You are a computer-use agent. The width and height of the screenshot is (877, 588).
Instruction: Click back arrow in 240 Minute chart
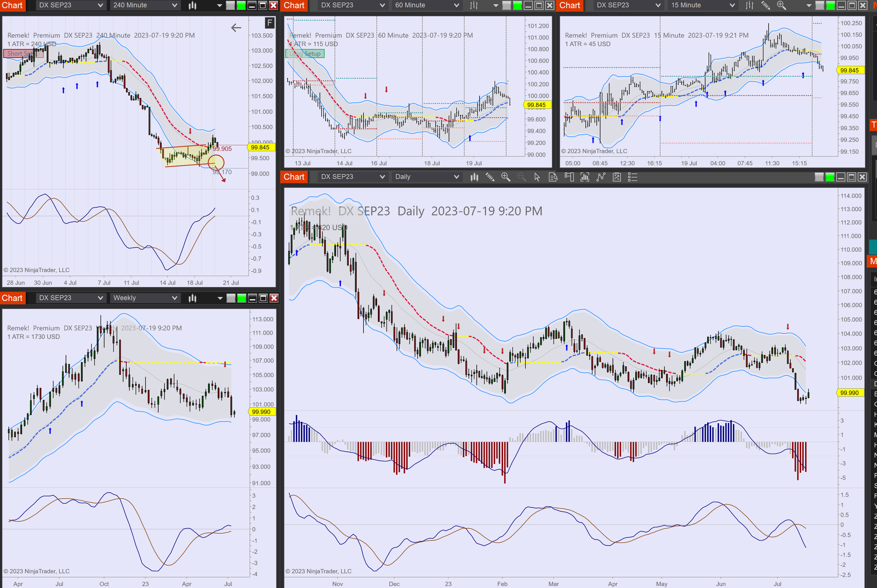coord(236,27)
